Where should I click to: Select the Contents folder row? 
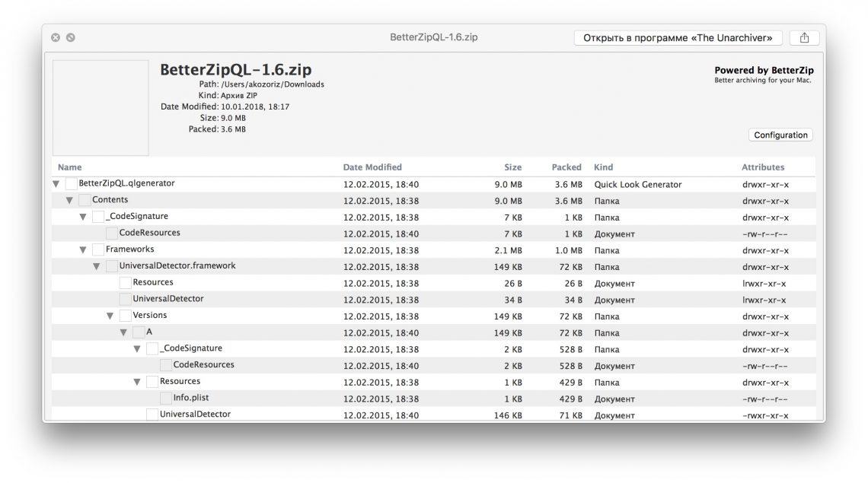(433, 200)
